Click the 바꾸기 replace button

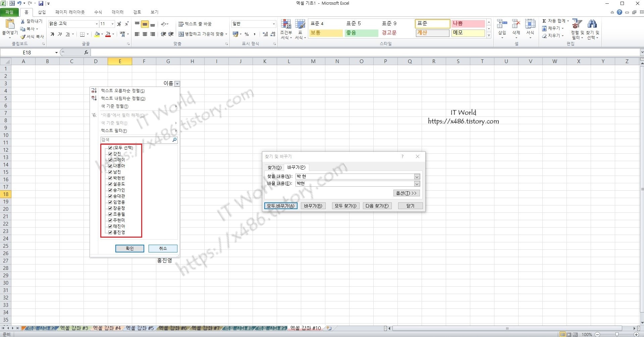pos(313,206)
